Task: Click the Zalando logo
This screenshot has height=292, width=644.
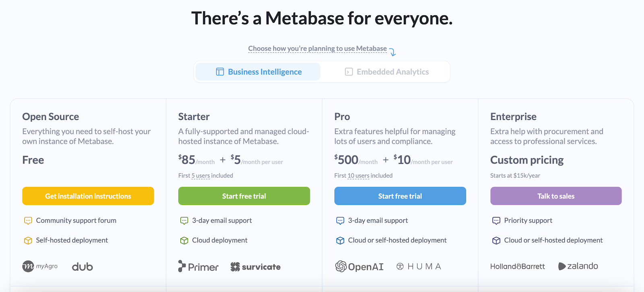Action: click(578, 266)
